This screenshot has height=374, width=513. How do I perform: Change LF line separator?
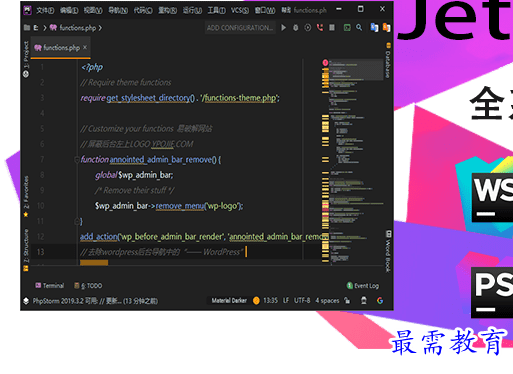286,301
